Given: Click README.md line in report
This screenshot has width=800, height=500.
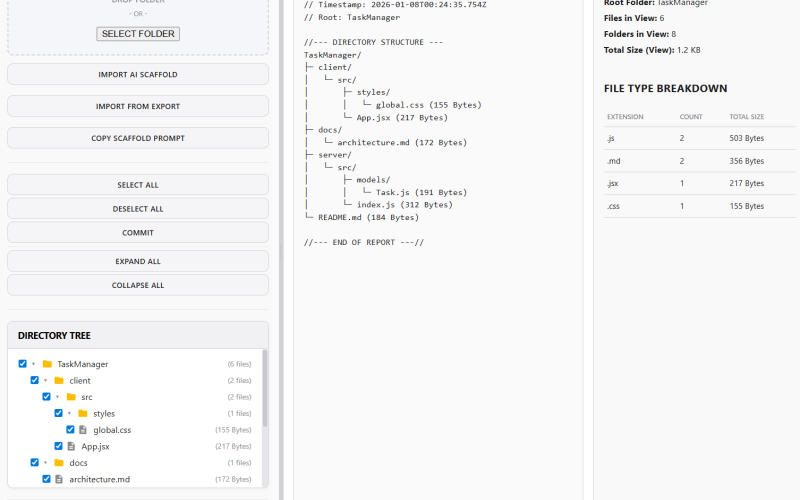Looking at the screenshot, I should click(362, 217).
